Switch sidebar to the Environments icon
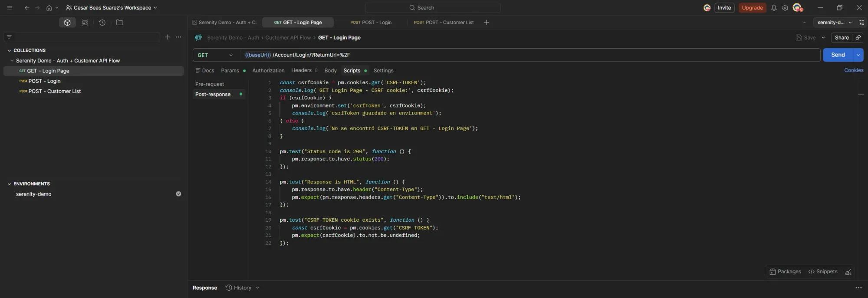 (85, 23)
